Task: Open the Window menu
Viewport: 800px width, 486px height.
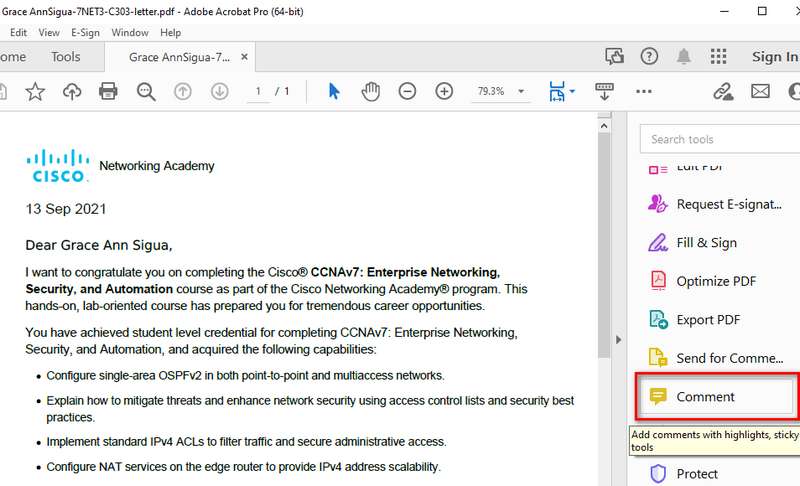Action: tap(130, 33)
